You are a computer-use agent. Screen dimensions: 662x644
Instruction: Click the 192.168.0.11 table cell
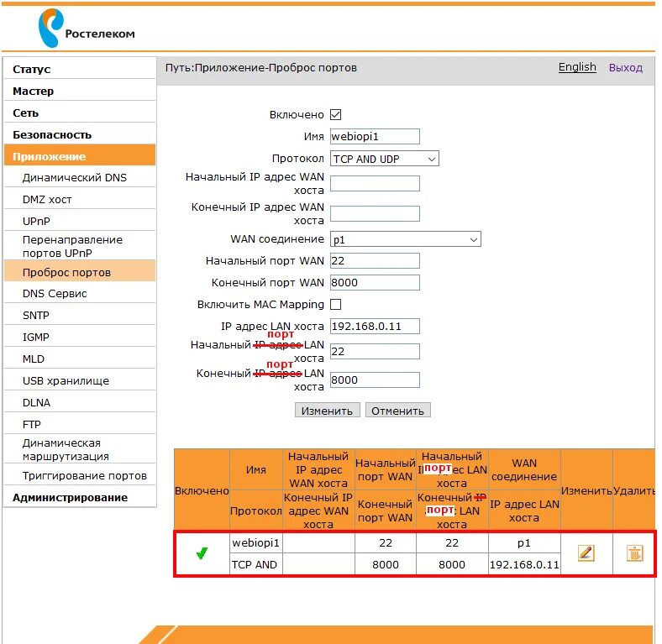coord(524,564)
